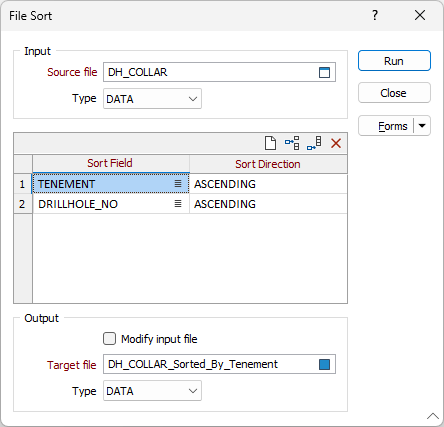Click the red delete rows icon

pos(336,143)
